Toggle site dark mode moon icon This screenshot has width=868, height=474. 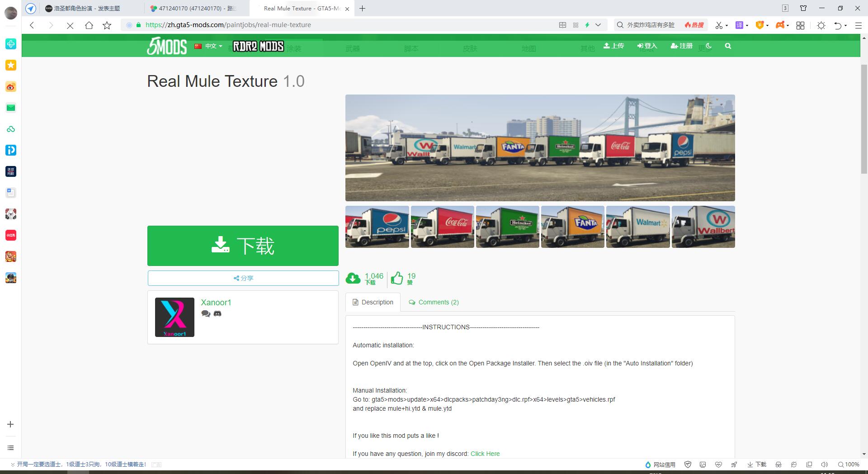click(x=708, y=46)
